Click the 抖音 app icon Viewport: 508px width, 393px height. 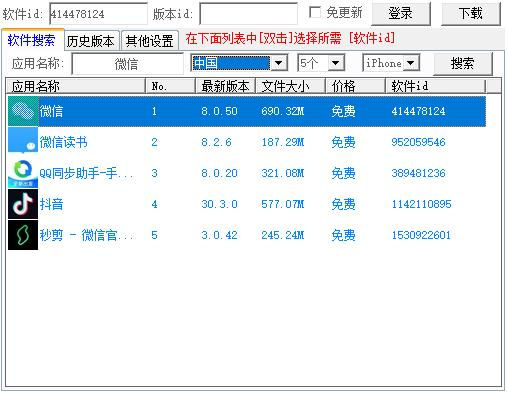[23, 204]
